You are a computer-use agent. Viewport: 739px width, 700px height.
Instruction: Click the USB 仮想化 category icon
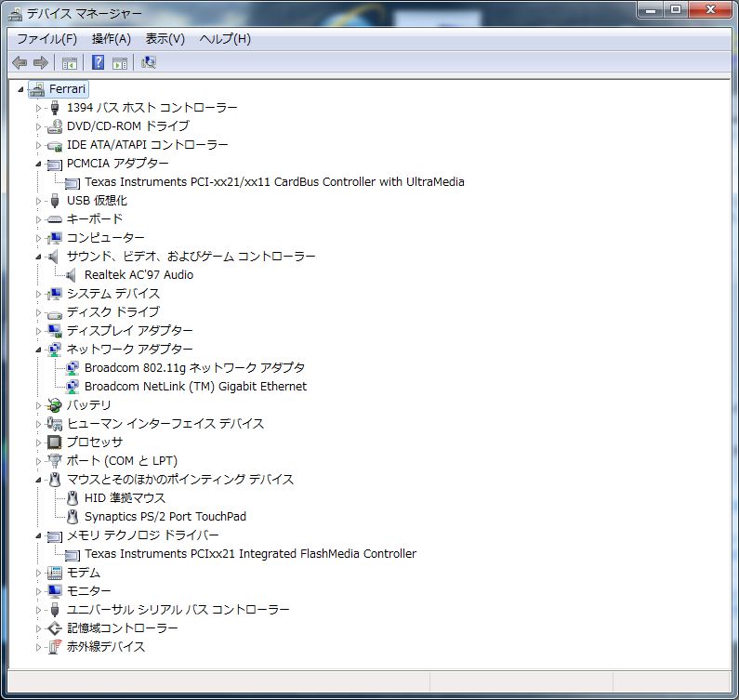click(x=55, y=201)
